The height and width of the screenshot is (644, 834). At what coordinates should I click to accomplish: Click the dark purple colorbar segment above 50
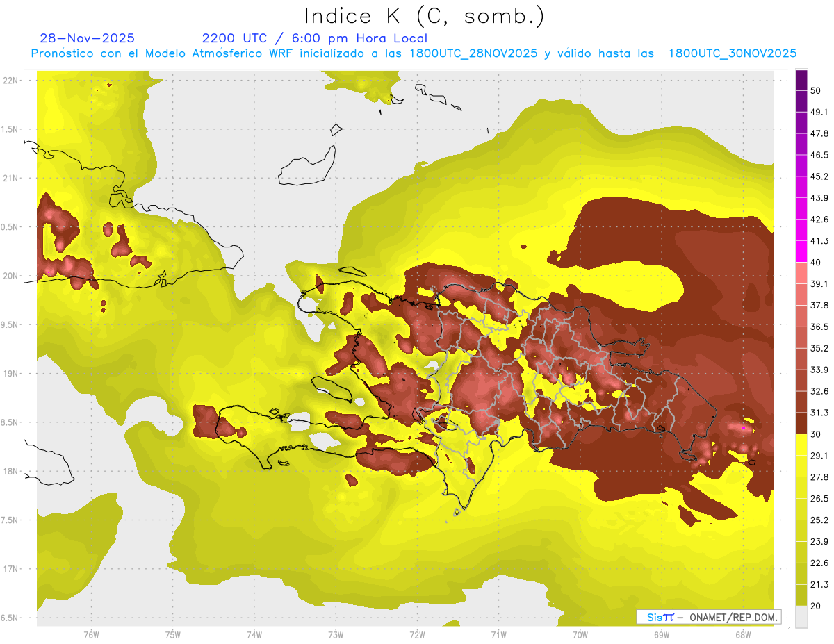801,80
